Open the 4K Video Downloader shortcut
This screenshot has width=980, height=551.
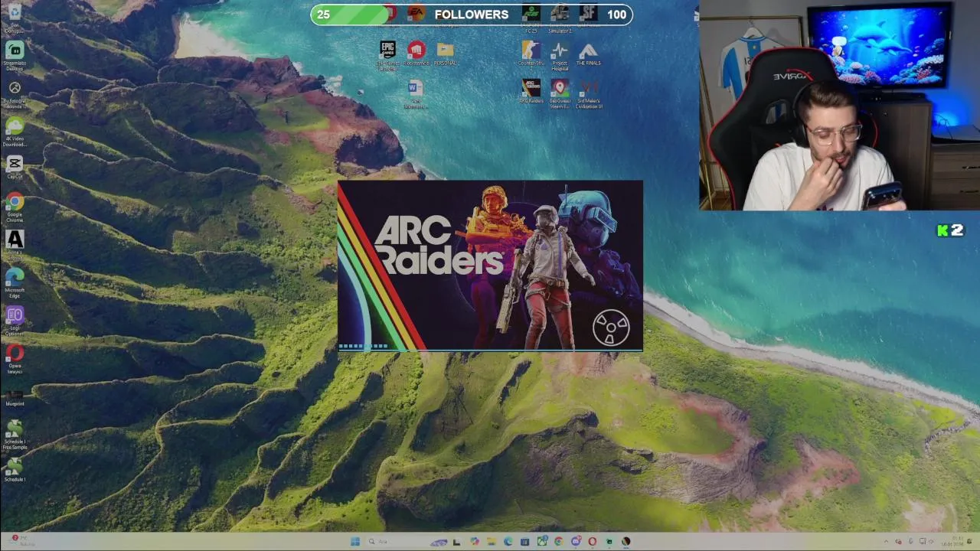coord(15,132)
